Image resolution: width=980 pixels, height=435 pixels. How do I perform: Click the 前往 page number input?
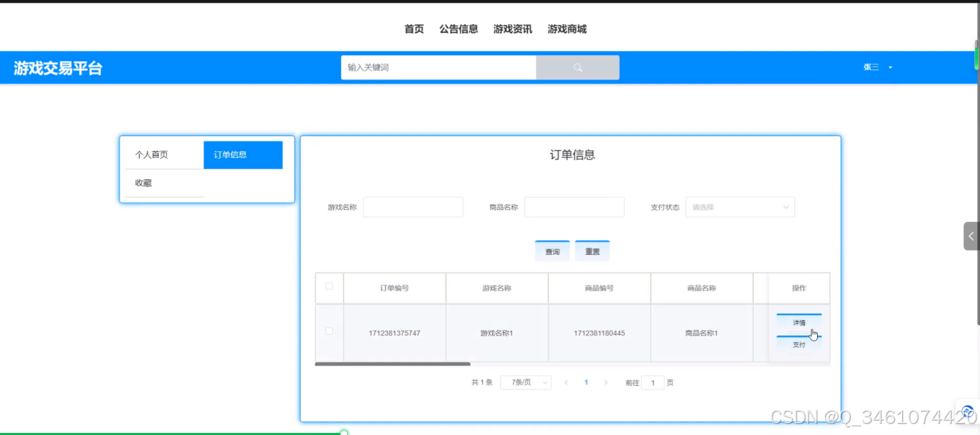click(x=653, y=383)
